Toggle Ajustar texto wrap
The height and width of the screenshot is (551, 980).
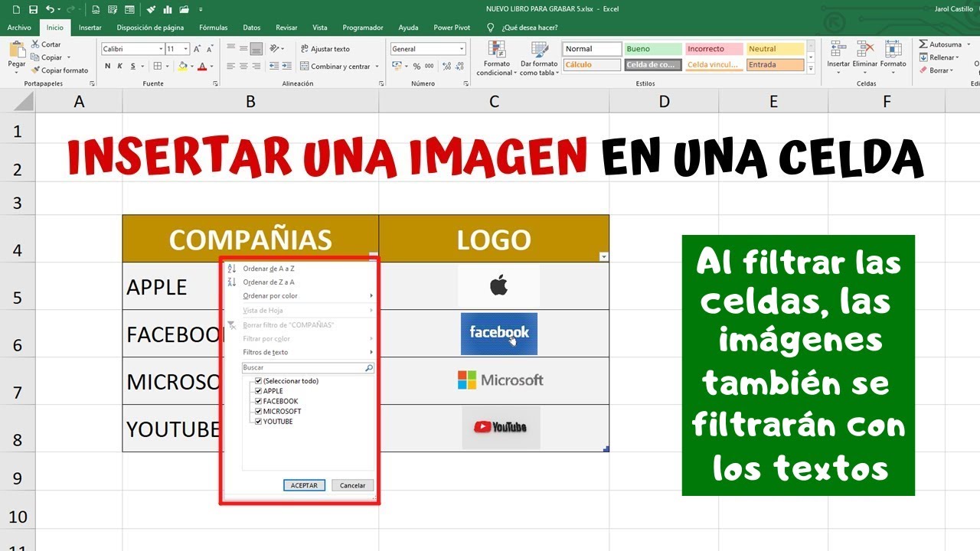[x=325, y=49]
